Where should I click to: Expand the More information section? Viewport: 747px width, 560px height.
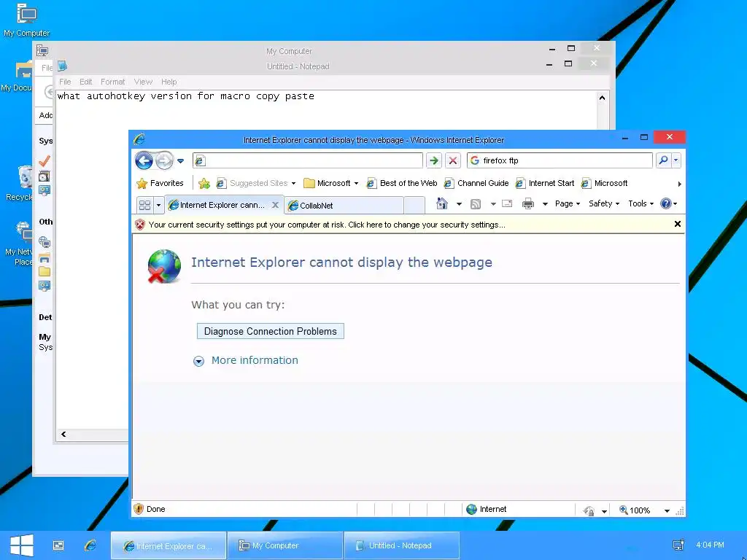point(198,362)
